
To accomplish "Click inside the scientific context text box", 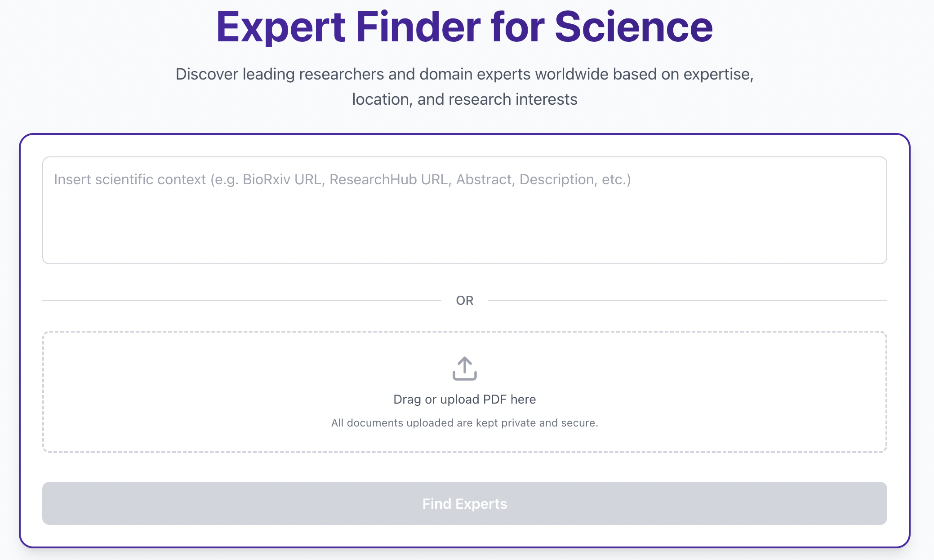I will tap(465, 210).
